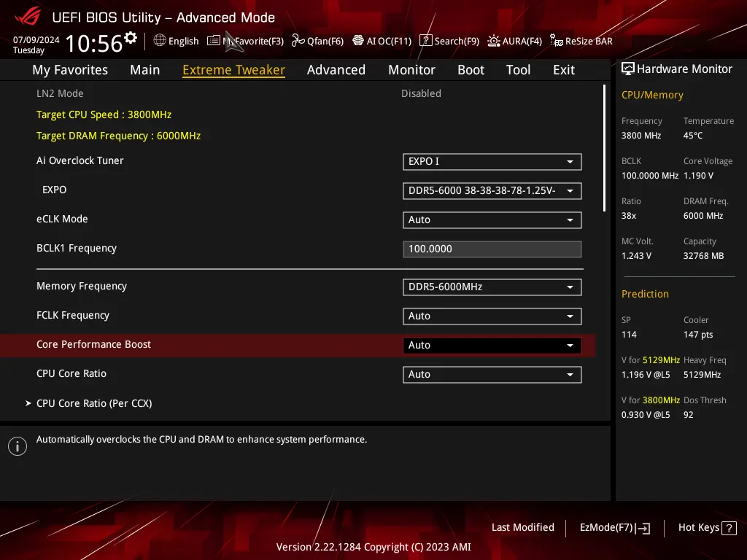Click the date 07/09/2024 text

[36, 39]
